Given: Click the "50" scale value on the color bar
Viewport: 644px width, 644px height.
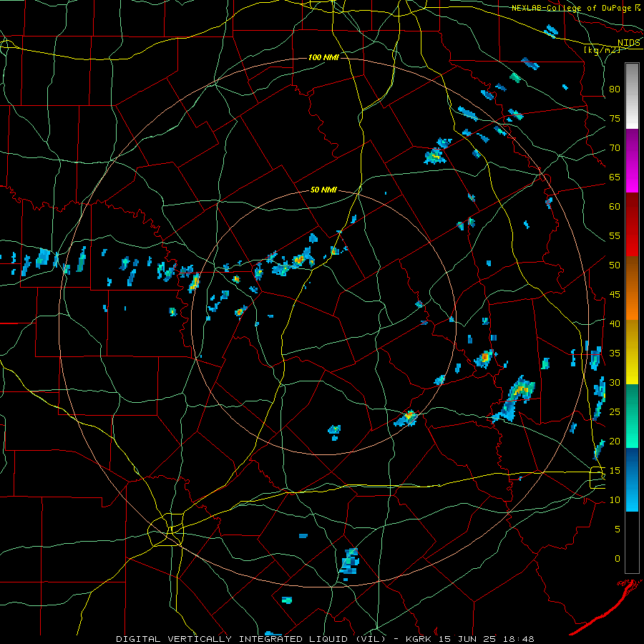Looking at the screenshot, I should click(615, 265).
